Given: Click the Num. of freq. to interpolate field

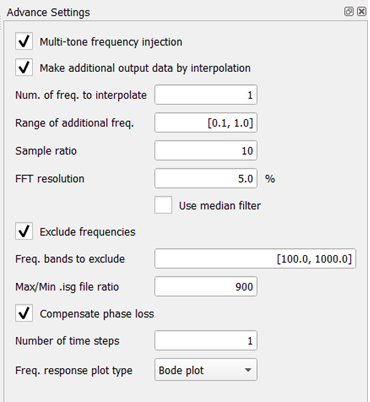Looking at the screenshot, I should tap(206, 95).
